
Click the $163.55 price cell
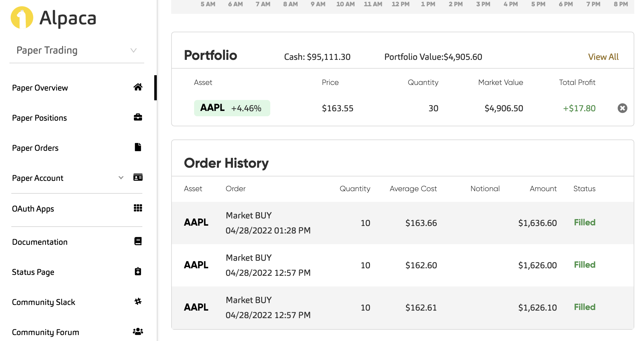tap(338, 108)
